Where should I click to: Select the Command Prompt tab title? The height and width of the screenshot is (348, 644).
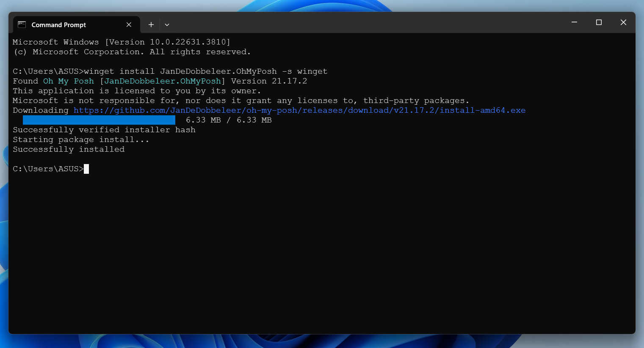pos(58,25)
